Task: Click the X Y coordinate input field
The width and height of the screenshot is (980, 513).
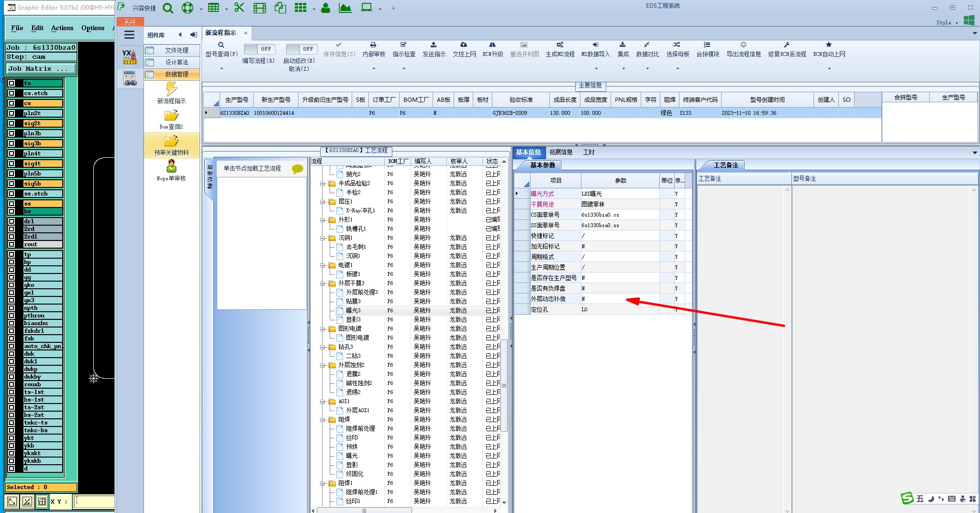Action: point(94,501)
